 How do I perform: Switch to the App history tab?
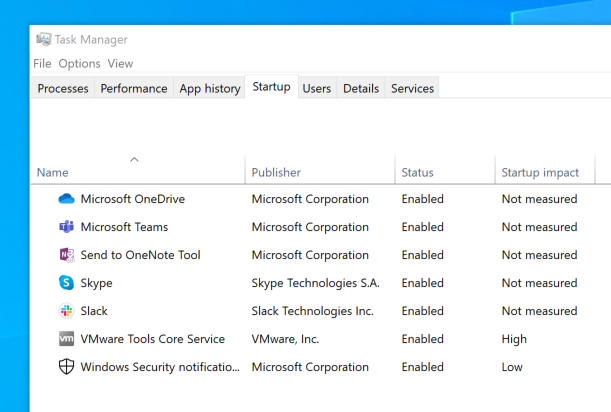click(210, 88)
